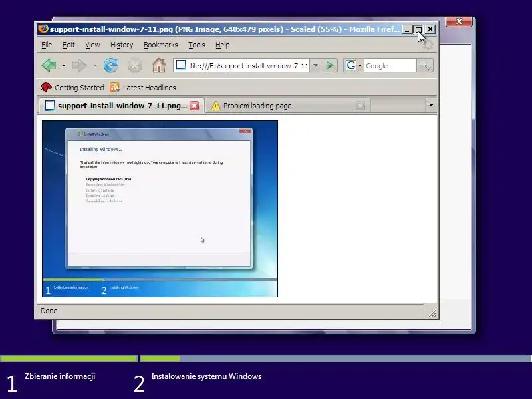The image size is (532, 399).
Task: Open the Help menu
Action: [x=222, y=45]
